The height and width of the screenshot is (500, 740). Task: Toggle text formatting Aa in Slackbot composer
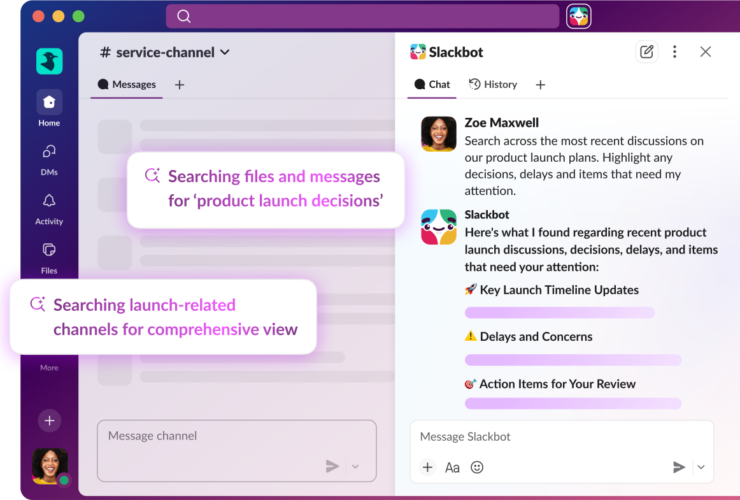click(x=452, y=467)
